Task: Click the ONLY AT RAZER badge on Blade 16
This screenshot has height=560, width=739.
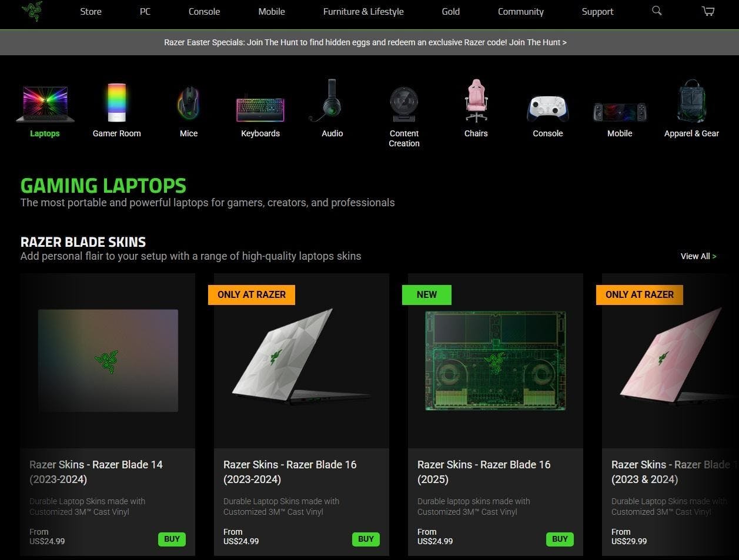Action: click(252, 294)
